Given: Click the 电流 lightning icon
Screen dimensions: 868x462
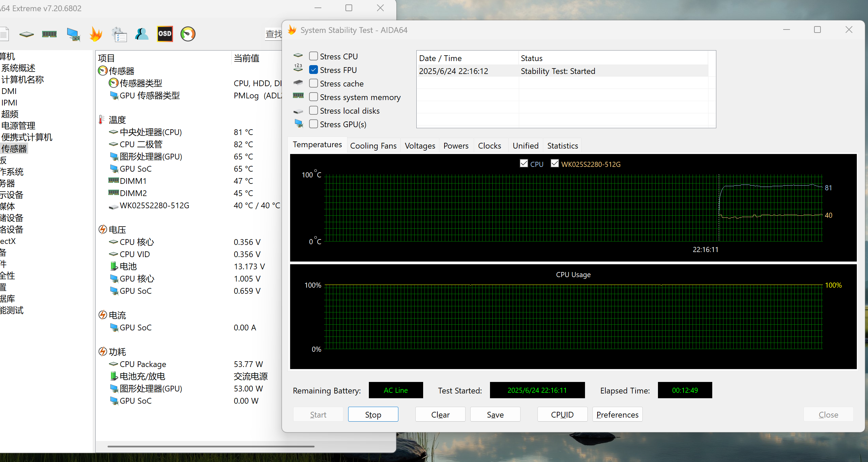Looking at the screenshot, I should tap(102, 315).
